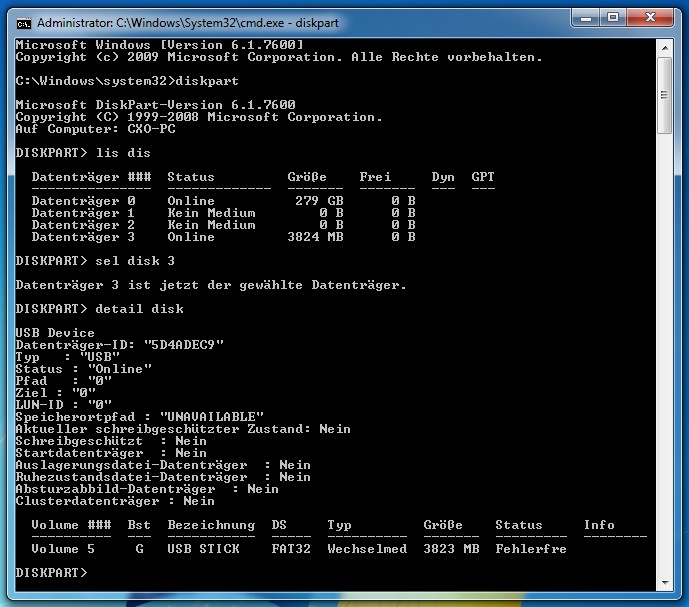689x607 pixels.
Task: Click the 'detail disk' command line
Action: pyautogui.click(x=99, y=309)
